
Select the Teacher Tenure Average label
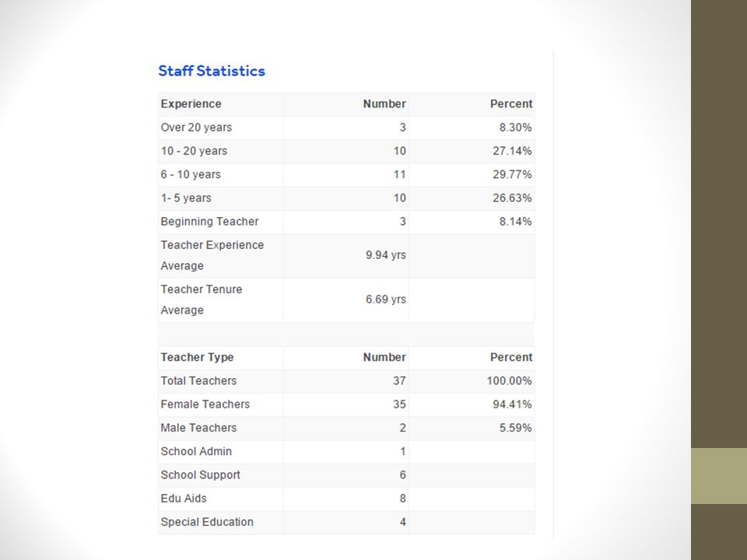click(202, 299)
